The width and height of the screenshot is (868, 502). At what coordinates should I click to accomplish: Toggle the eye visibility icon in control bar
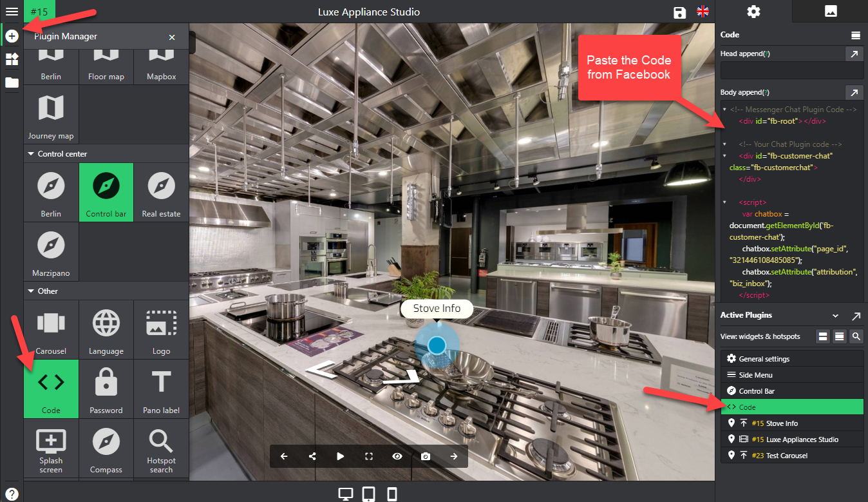397,456
